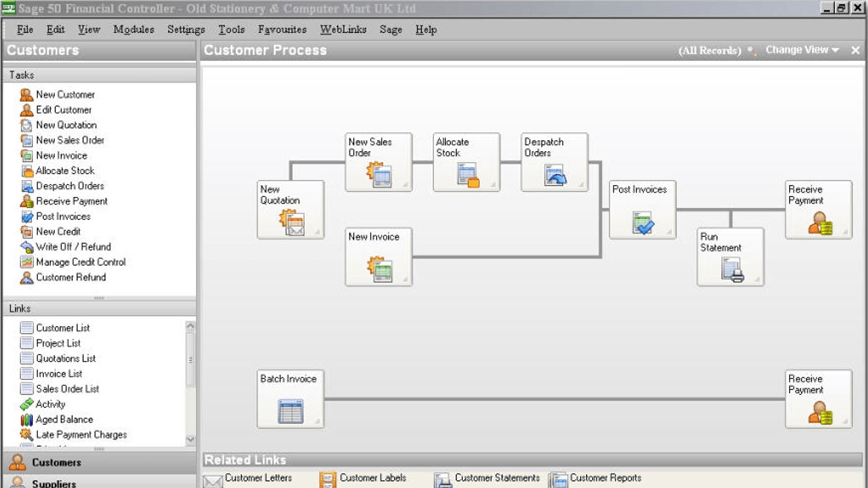The width and height of the screenshot is (868, 488).
Task: Open the Sage menu
Action: coord(391,29)
